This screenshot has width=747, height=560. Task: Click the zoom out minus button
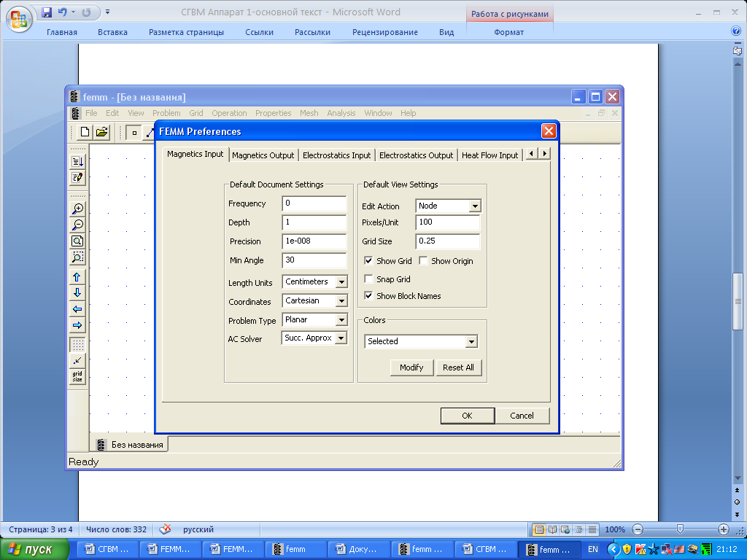coord(638,529)
